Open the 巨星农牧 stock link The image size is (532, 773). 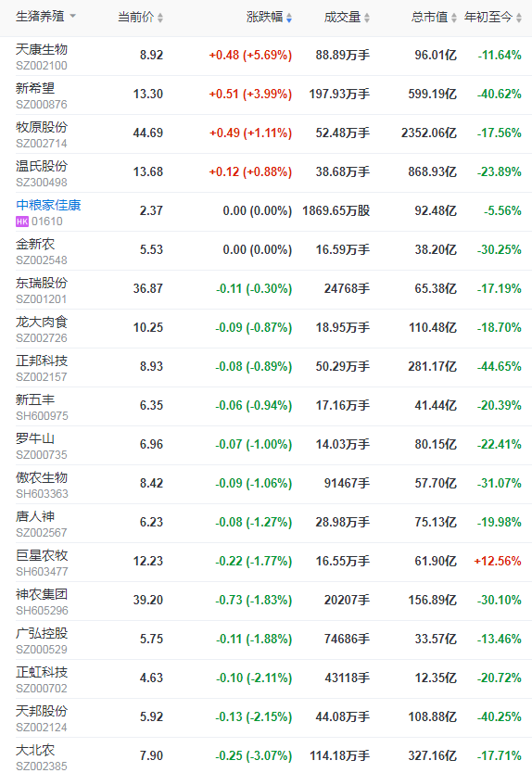[x=42, y=555]
